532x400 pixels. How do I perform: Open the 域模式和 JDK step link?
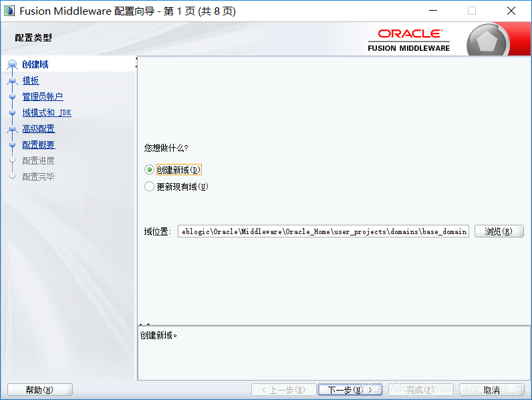coord(47,112)
